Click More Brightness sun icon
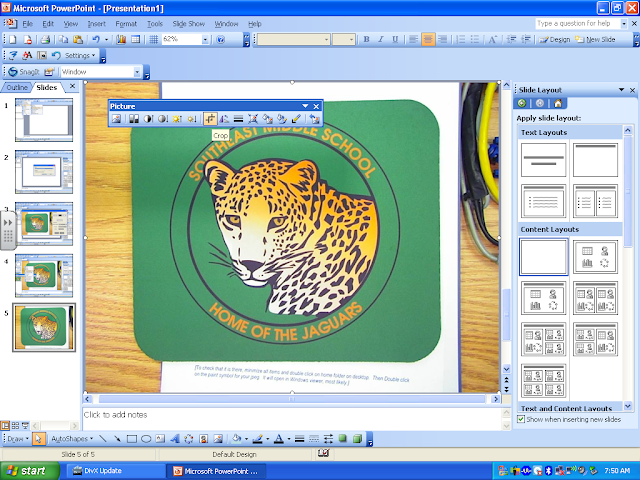This screenshot has height=480, width=640. point(177,119)
